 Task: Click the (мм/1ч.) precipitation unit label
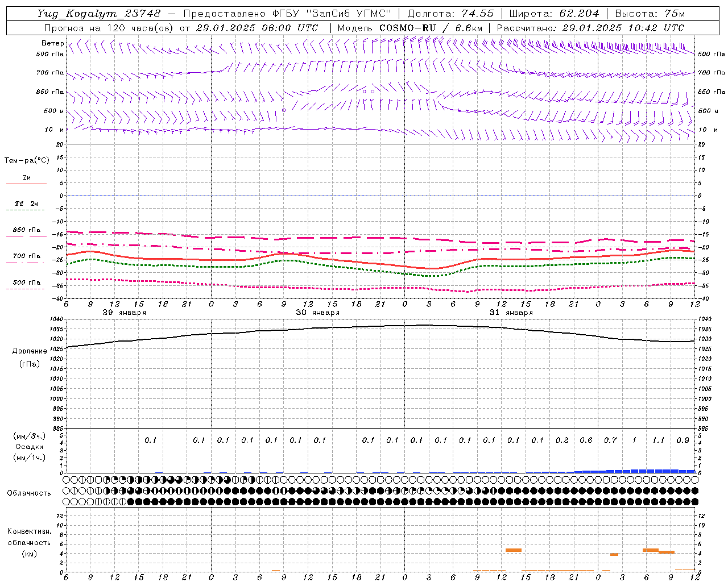tap(30, 458)
